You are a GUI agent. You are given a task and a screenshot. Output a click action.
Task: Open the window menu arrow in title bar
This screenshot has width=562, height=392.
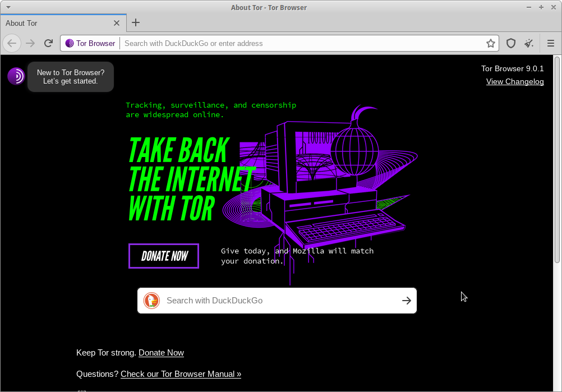pyautogui.click(x=8, y=7)
